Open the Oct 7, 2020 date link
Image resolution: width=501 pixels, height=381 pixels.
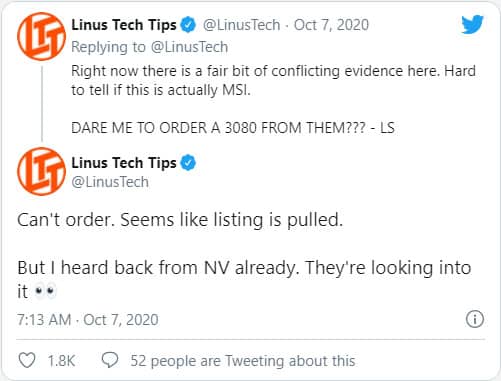(331, 25)
